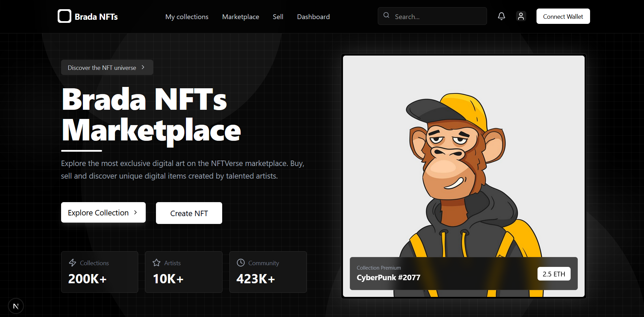This screenshot has width=644, height=317.
Task: Click the 2.5 ETH price badge
Action: tap(554, 274)
